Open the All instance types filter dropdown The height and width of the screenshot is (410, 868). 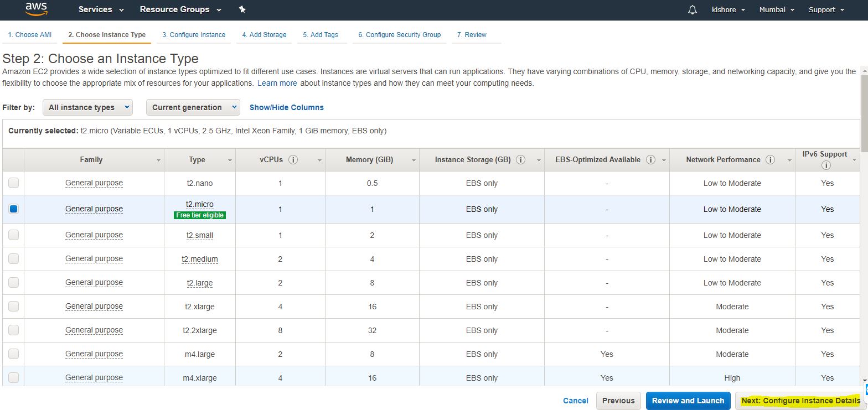click(87, 107)
